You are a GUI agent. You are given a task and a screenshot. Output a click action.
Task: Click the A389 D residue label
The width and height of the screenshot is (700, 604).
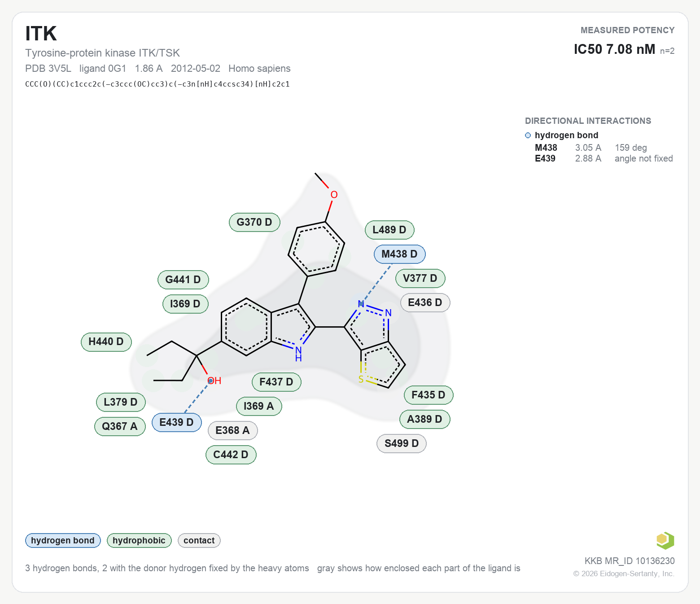(424, 419)
